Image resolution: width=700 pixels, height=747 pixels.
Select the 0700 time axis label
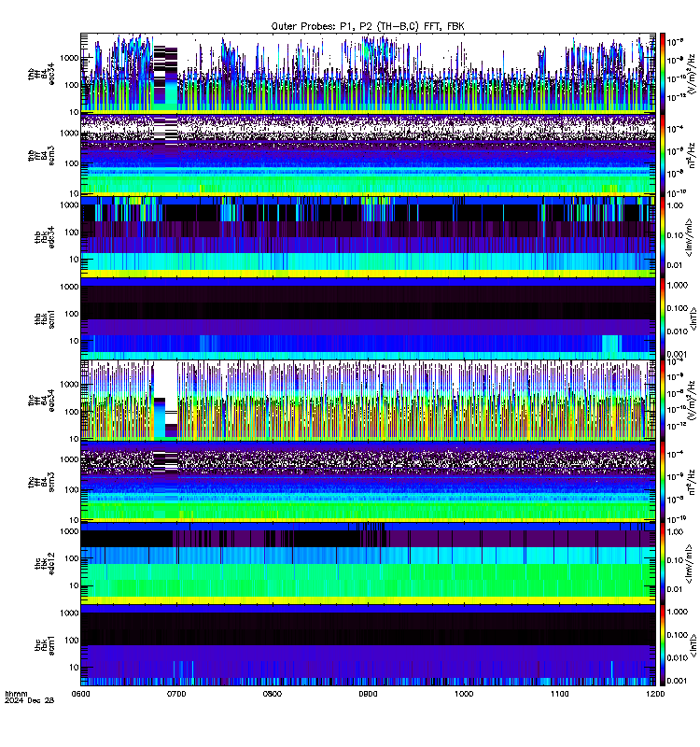(x=176, y=694)
